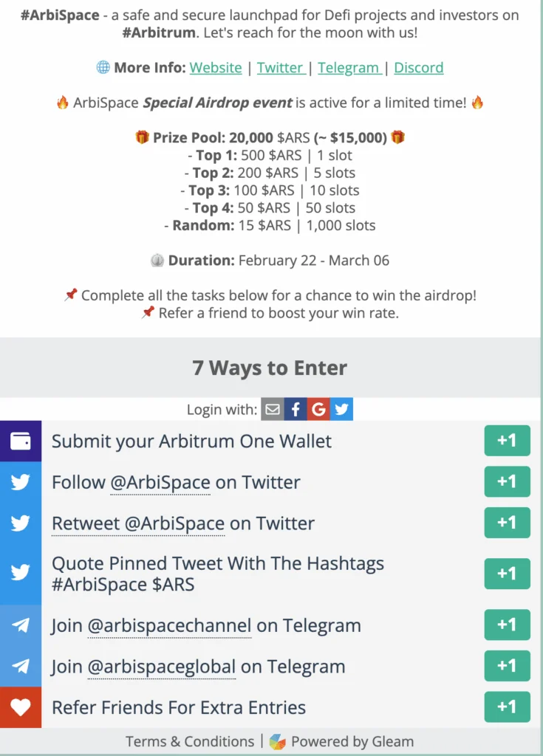This screenshot has width=543, height=756.
Task: Log in using the Google icon
Action: click(318, 408)
